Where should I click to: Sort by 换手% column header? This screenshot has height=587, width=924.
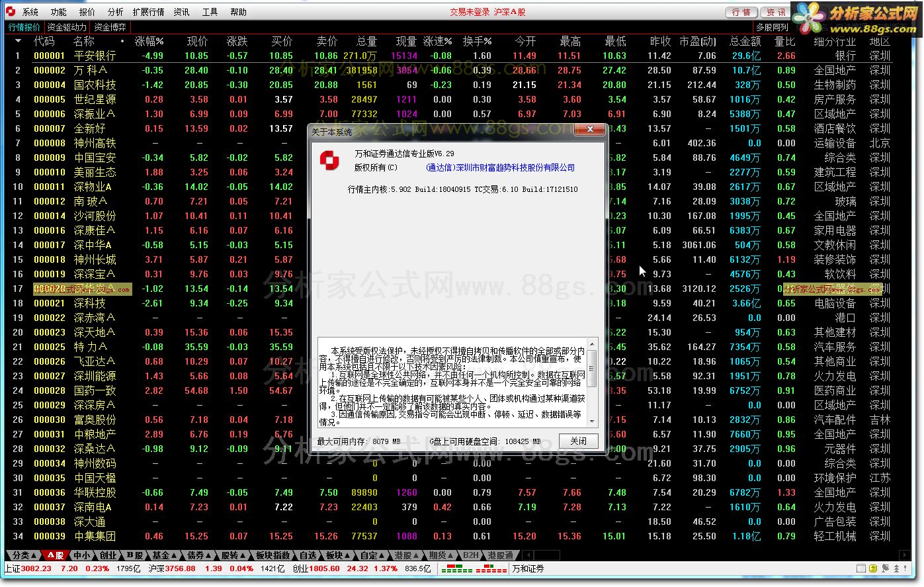click(x=477, y=41)
